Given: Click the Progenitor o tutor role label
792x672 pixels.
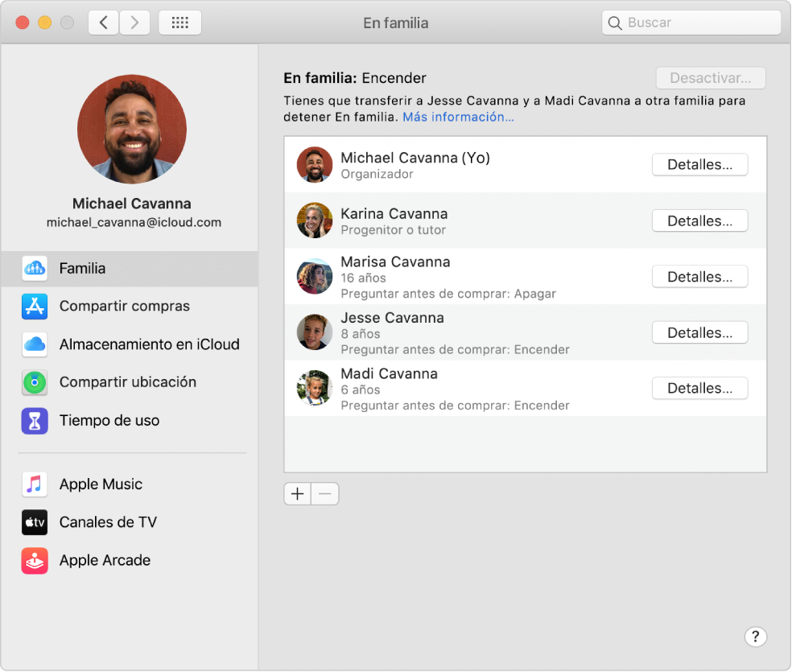Looking at the screenshot, I should 393,230.
